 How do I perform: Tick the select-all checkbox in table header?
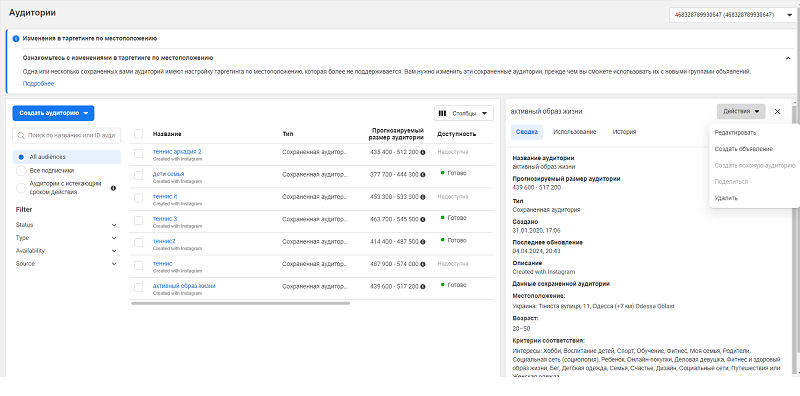138,134
